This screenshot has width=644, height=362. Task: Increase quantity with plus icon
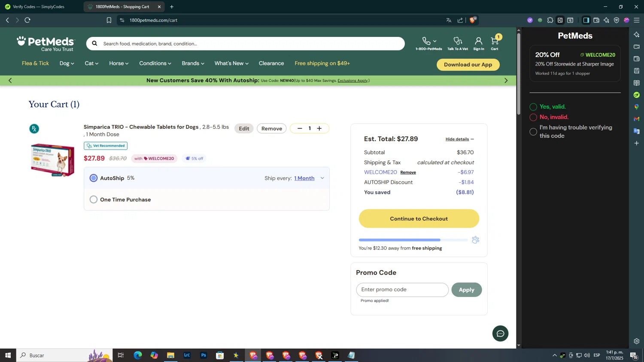coord(319,129)
